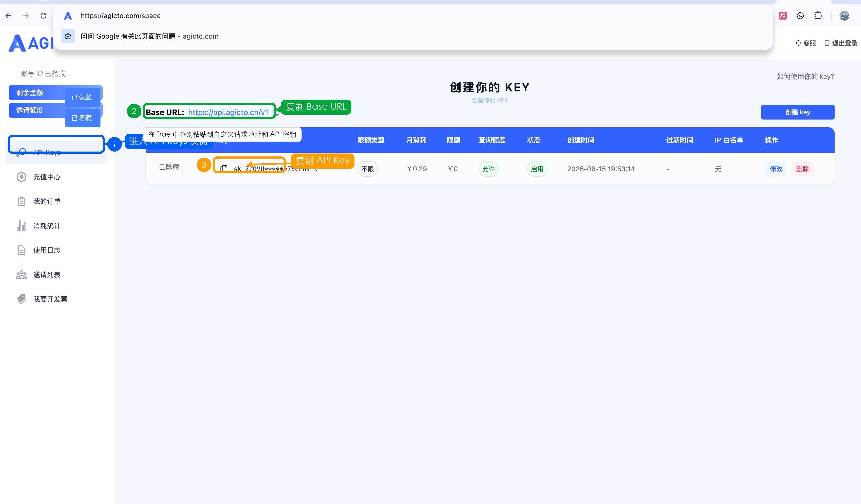Click the 允许 query quota tag

(x=489, y=169)
